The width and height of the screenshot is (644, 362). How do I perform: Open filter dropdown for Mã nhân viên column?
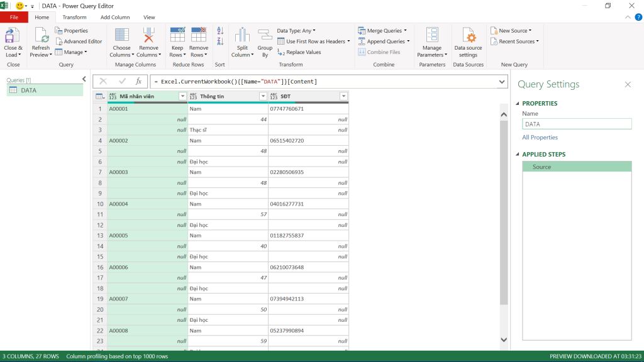[183, 96]
